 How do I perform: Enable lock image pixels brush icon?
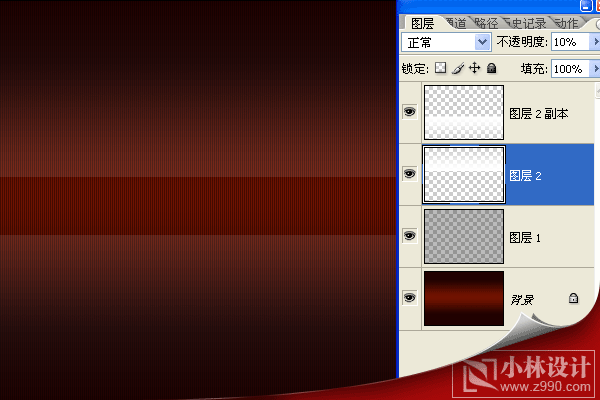pyautogui.click(x=458, y=69)
